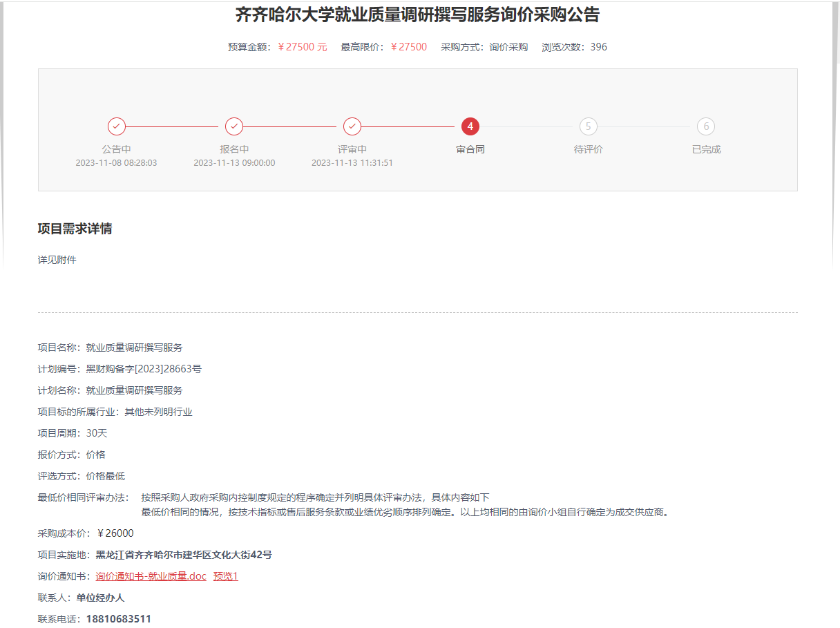The image size is (840, 628).
Task: Click the plan number 黑财购备字[2023]28663号
Action: [144, 369]
